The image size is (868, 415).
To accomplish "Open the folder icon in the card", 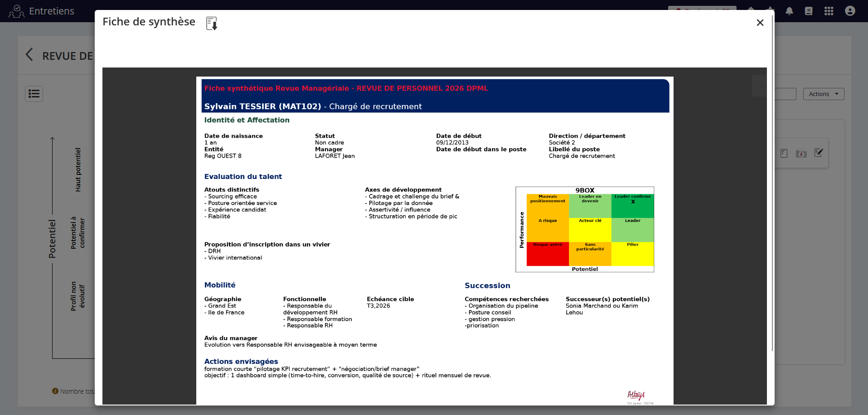I will pyautogui.click(x=801, y=154).
